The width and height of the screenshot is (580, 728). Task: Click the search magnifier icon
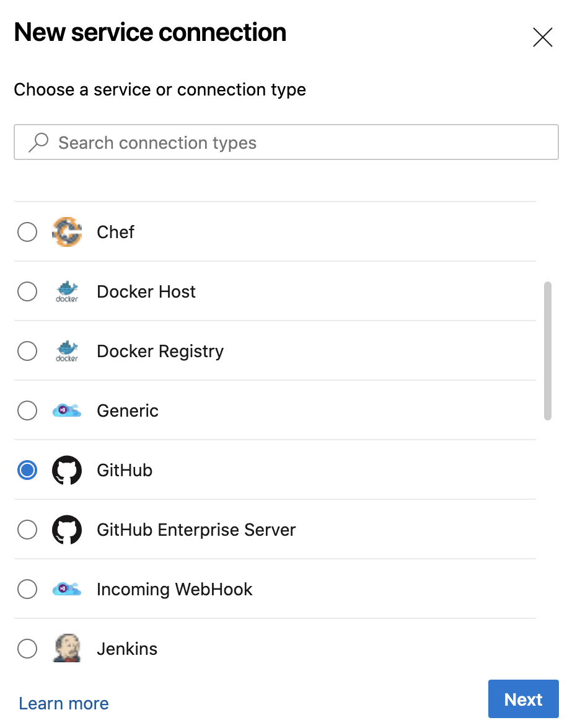[x=38, y=143]
